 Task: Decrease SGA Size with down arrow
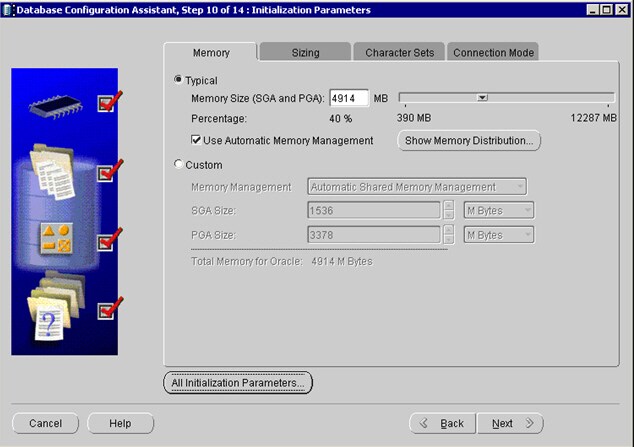click(448, 215)
